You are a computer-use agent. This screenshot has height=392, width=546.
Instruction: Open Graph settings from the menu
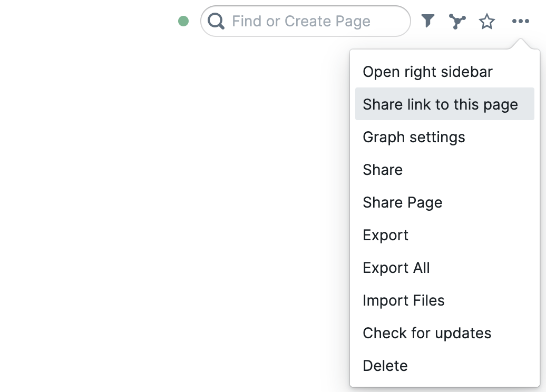414,137
